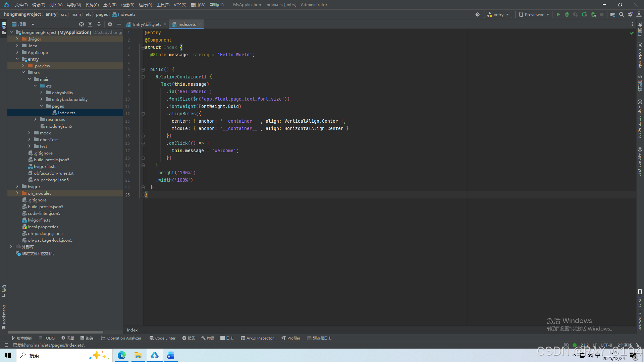Open the 构建(B) menu

(x=127, y=5)
